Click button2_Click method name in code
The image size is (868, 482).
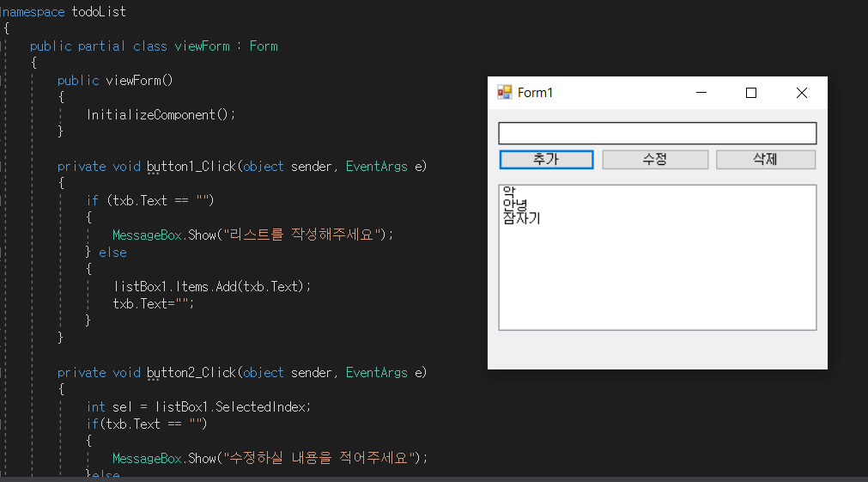pyautogui.click(x=191, y=372)
